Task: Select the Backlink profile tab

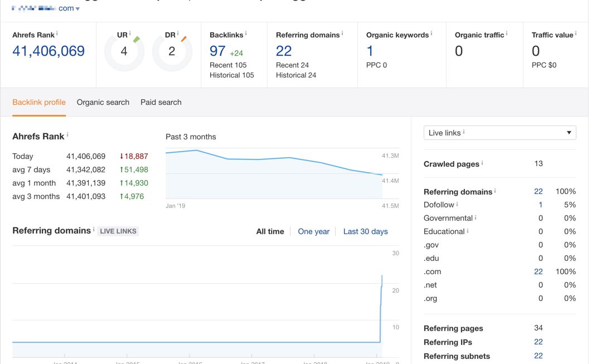Action: pos(39,103)
